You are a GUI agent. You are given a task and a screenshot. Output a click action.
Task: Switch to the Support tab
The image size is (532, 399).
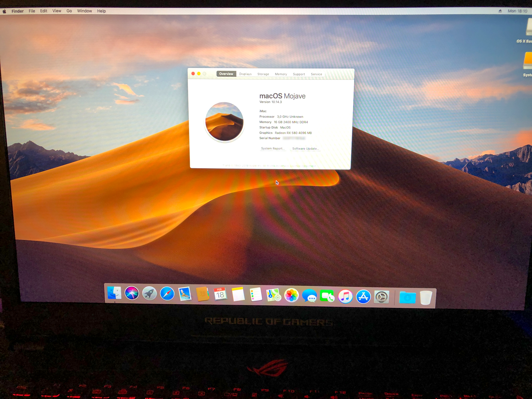coord(299,74)
